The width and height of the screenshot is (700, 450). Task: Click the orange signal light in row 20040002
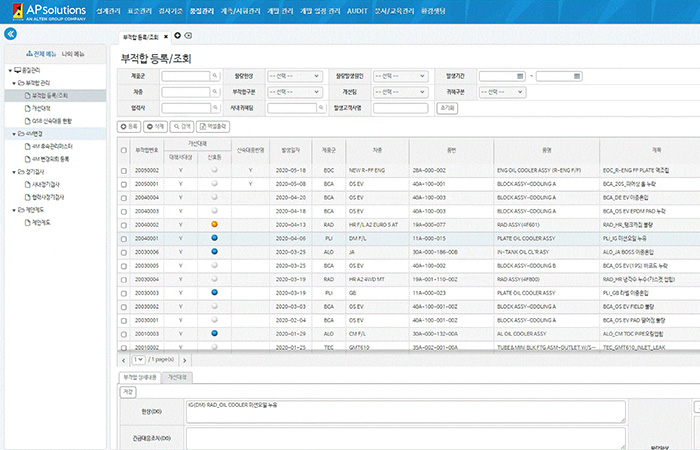point(214,225)
